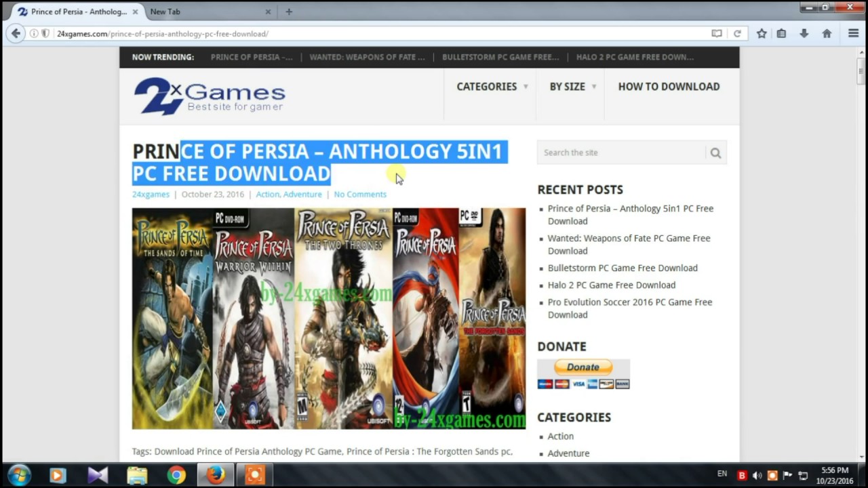Open trending item Wanted: Weapons of Fate
868x488 pixels.
point(367,57)
